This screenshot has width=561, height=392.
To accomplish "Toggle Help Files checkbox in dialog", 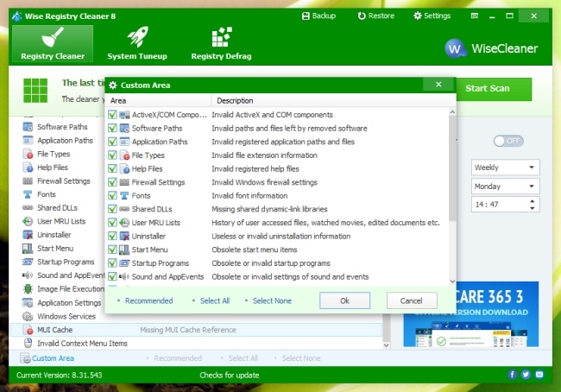I will [112, 168].
